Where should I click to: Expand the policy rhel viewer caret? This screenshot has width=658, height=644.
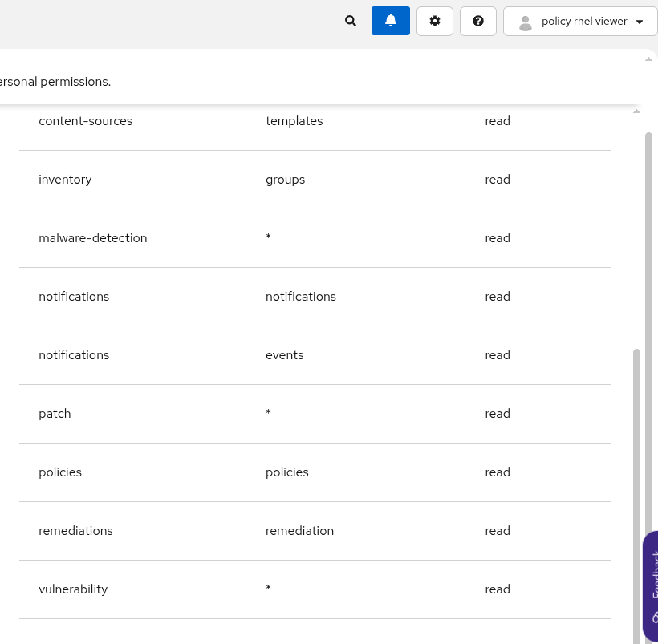tap(640, 22)
